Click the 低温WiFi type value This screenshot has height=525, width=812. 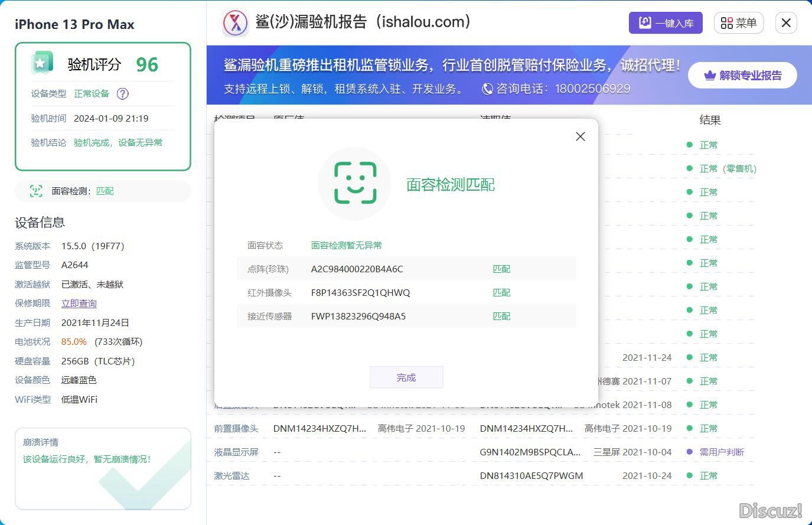click(x=79, y=399)
